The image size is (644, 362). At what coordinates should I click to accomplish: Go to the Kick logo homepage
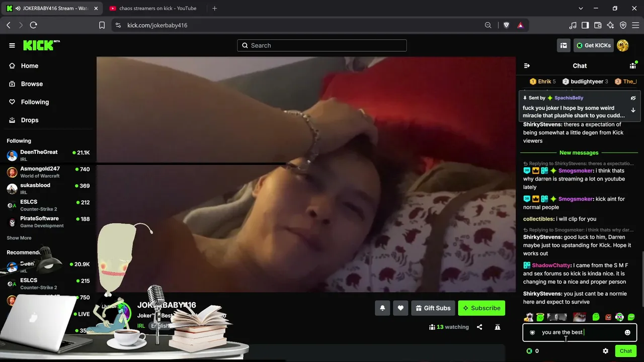point(41,45)
